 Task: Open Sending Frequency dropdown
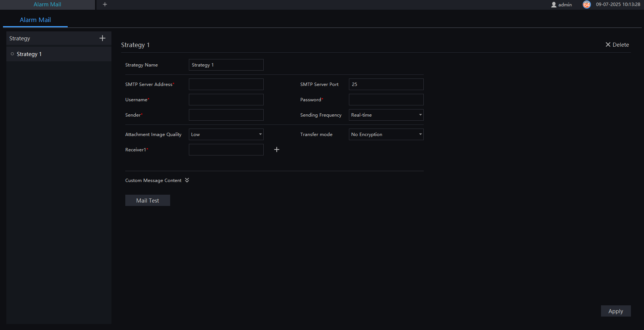[x=386, y=115]
